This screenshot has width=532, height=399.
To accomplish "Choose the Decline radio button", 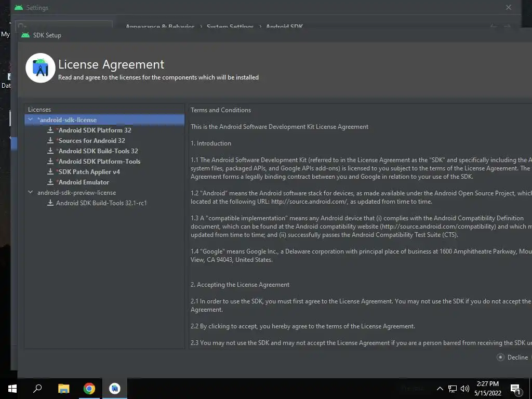I will pos(500,357).
